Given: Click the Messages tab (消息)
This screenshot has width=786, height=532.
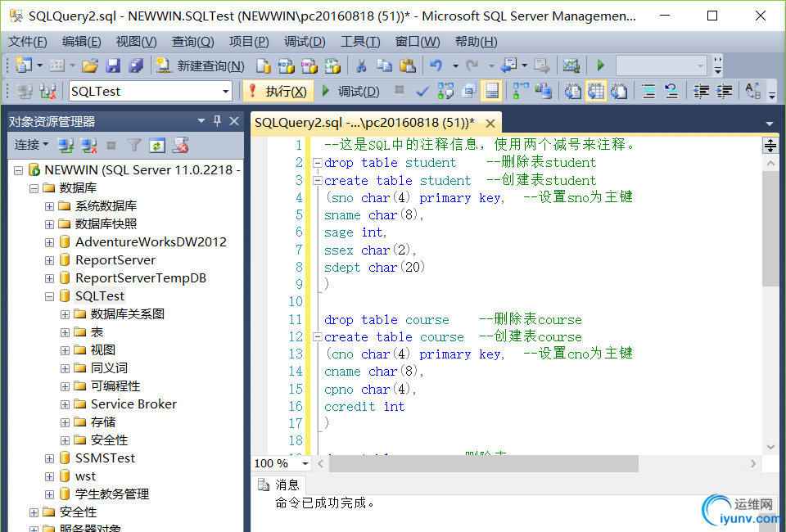Looking at the screenshot, I should (x=279, y=485).
